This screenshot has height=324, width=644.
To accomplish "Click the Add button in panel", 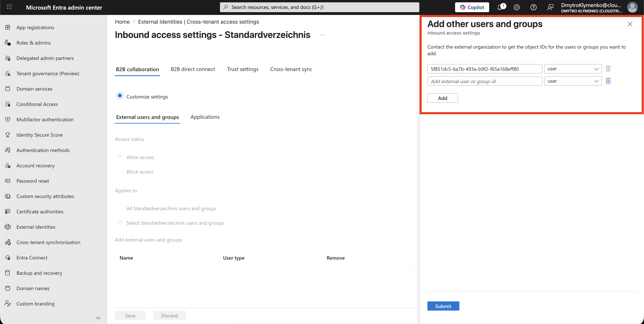I will [443, 98].
